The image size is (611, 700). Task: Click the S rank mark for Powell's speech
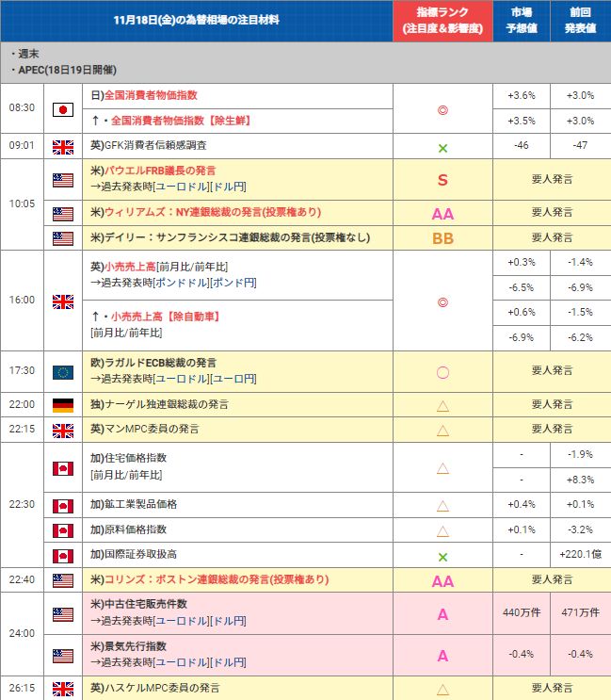(442, 179)
